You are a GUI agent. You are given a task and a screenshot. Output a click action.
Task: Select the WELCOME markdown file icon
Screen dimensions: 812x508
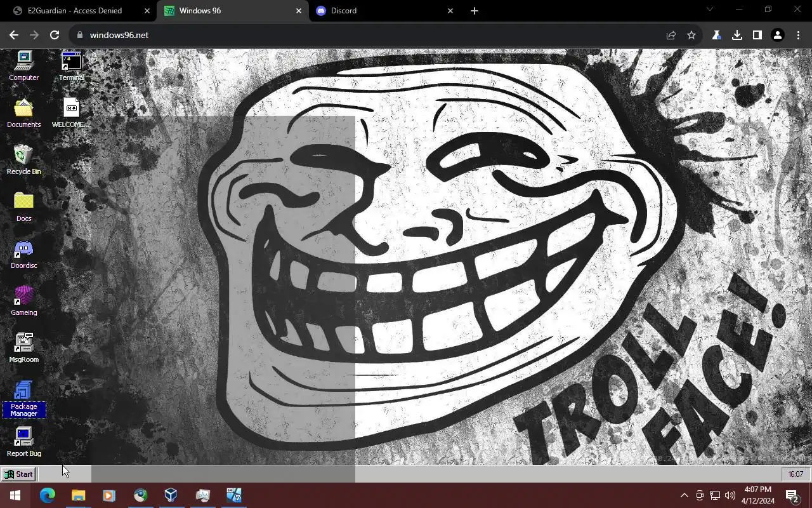coord(71,113)
